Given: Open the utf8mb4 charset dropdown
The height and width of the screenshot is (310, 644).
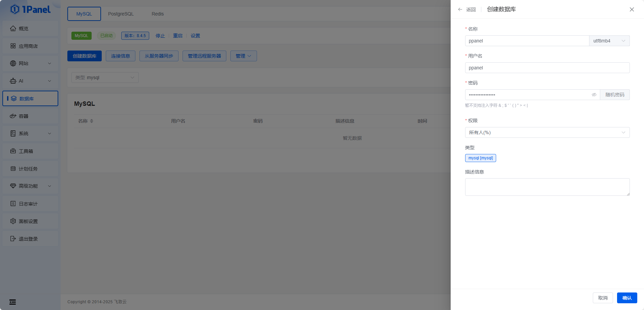Looking at the screenshot, I should coord(609,41).
